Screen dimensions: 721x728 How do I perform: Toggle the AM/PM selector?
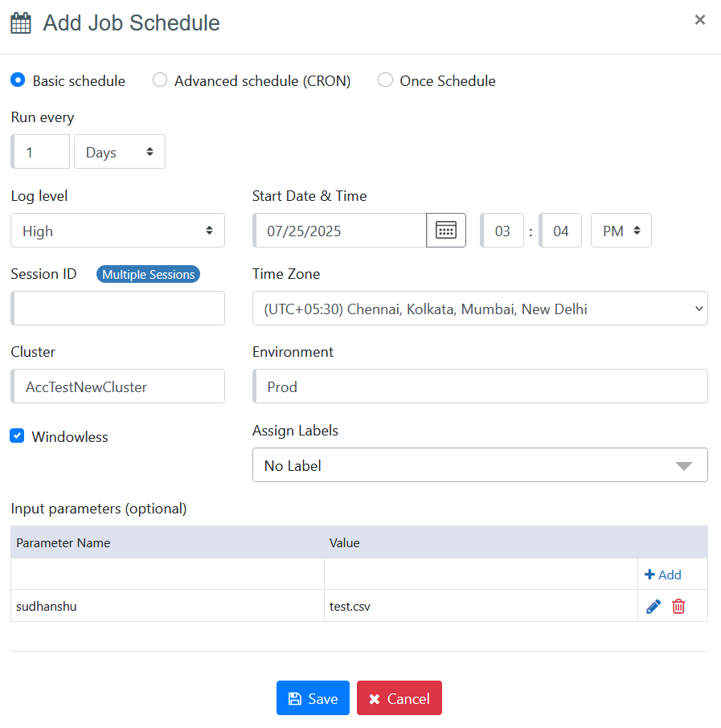[621, 231]
